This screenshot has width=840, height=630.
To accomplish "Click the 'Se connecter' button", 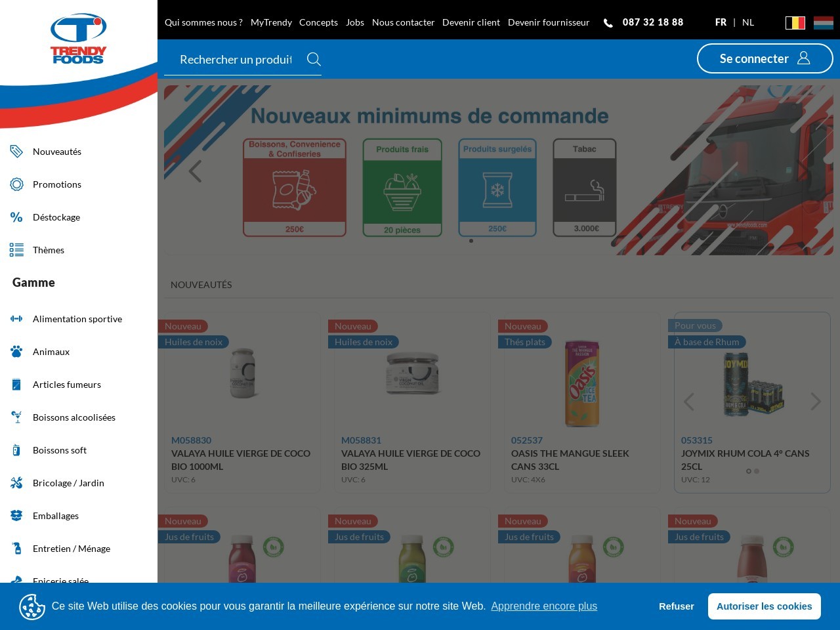I will click(765, 58).
